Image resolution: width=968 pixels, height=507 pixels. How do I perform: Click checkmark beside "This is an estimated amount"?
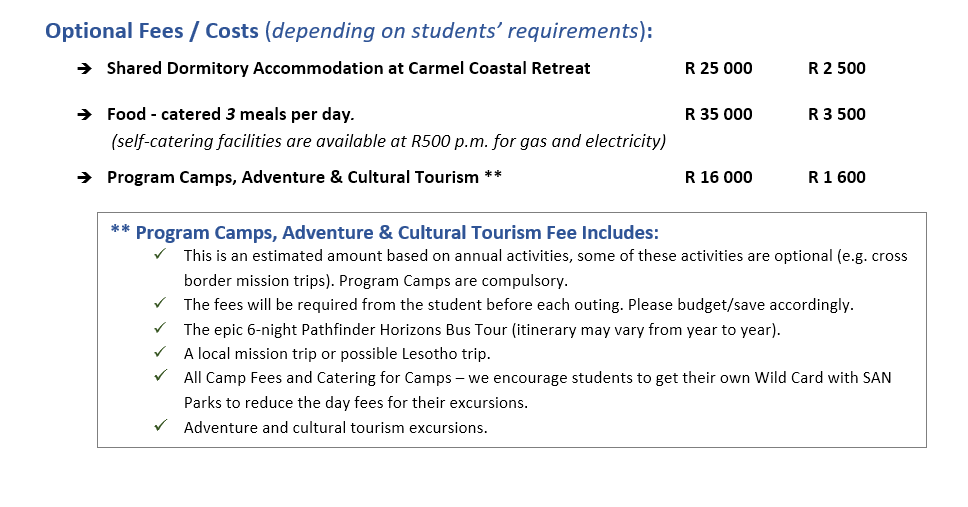[160, 255]
